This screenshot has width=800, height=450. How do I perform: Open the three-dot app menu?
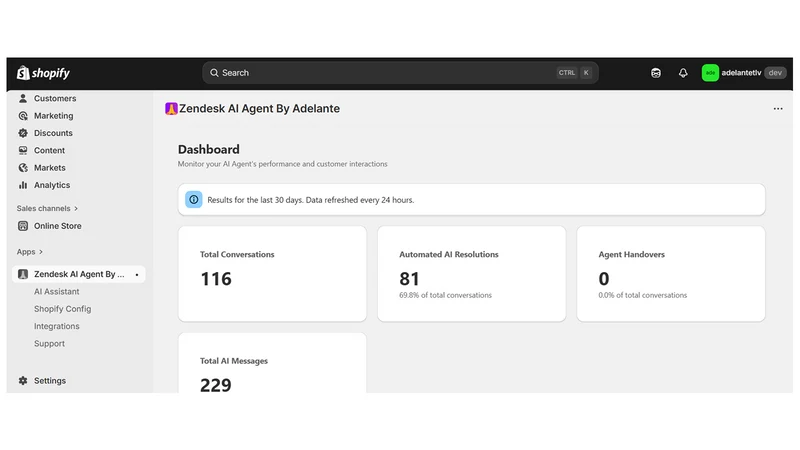point(778,109)
